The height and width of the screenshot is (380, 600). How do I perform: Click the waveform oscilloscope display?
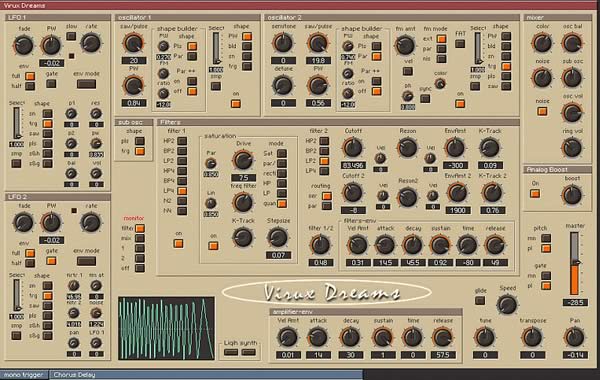click(166, 328)
